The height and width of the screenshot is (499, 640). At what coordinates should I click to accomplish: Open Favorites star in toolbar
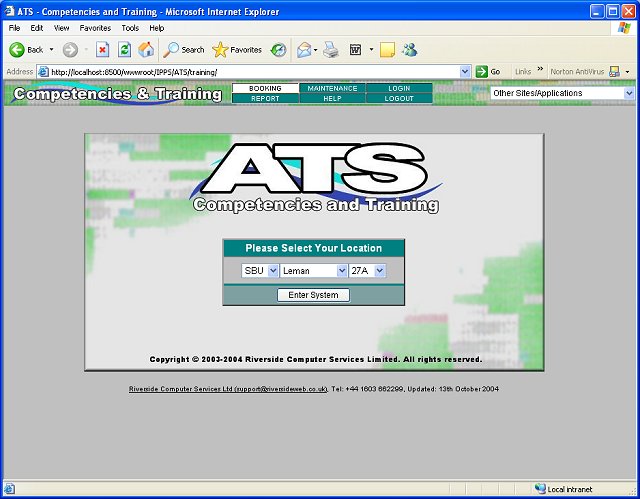coord(220,50)
